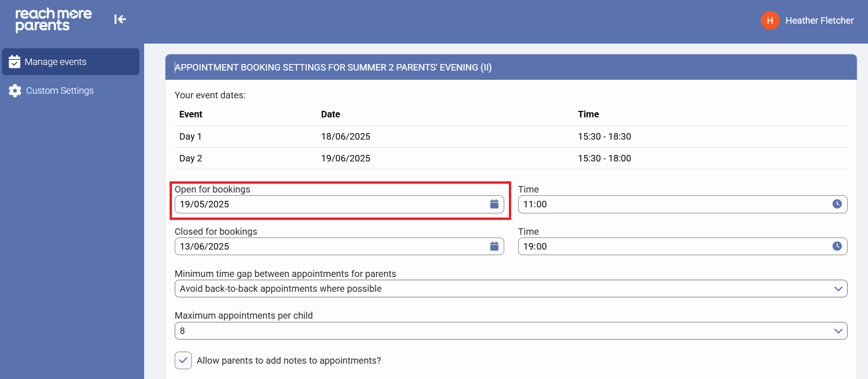Open calendar picker for Open for bookings
This screenshot has height=379, width=868.
(494, 204)
